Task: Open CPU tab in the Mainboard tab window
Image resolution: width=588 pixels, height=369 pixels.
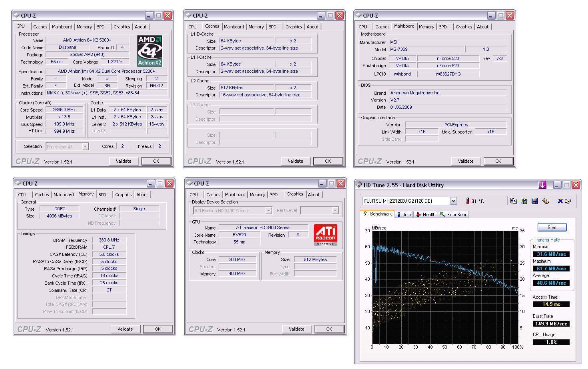Action: (x=363, y=27)
